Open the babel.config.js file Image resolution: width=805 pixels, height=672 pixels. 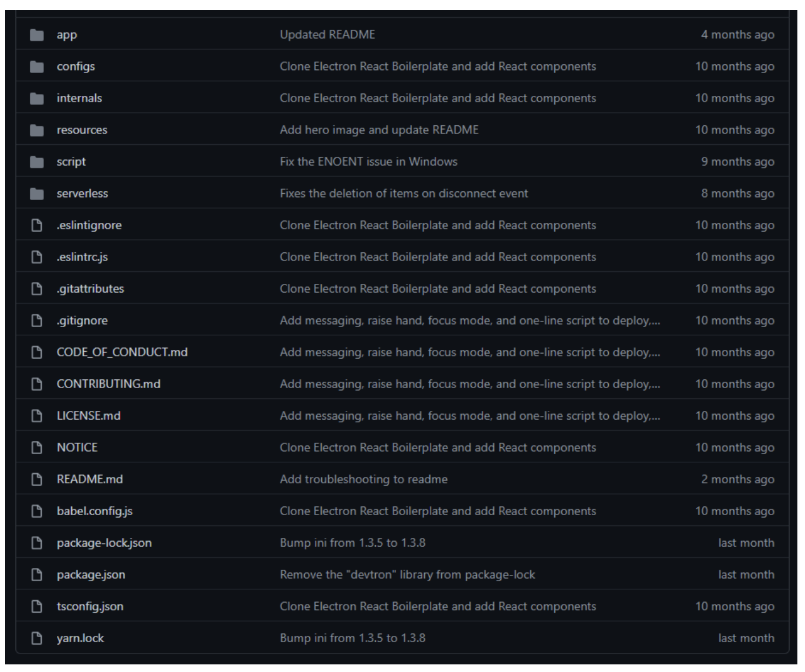95,511
